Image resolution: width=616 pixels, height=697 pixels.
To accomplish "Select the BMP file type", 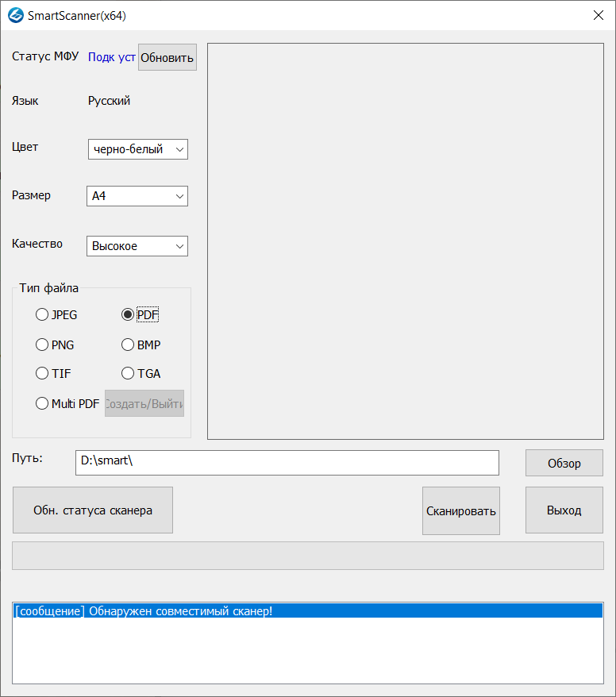I will tap(141, 345).
